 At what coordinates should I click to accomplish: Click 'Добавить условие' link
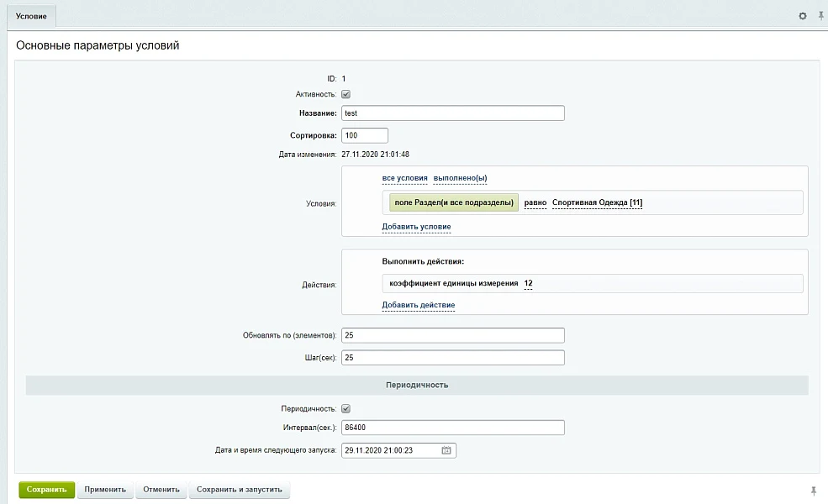pos(416,227)
